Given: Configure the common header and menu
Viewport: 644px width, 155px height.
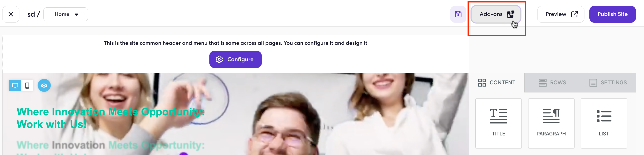Looking at the screenshot, I should point(235,59).
